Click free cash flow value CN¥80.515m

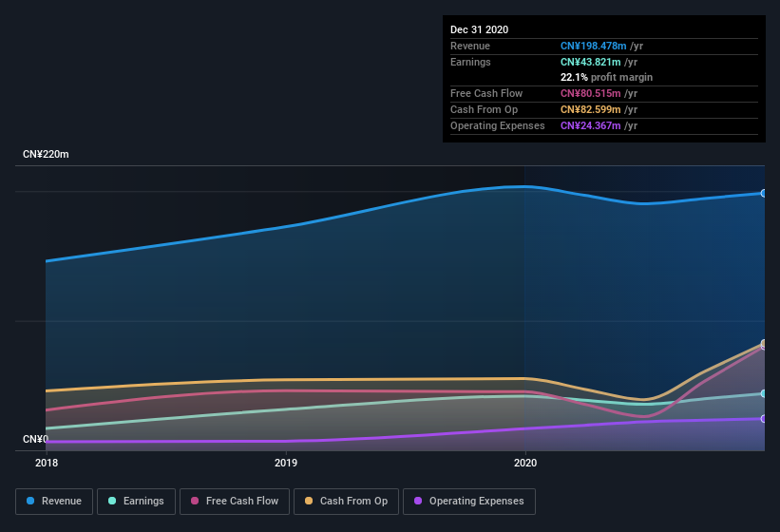point(591,93)
